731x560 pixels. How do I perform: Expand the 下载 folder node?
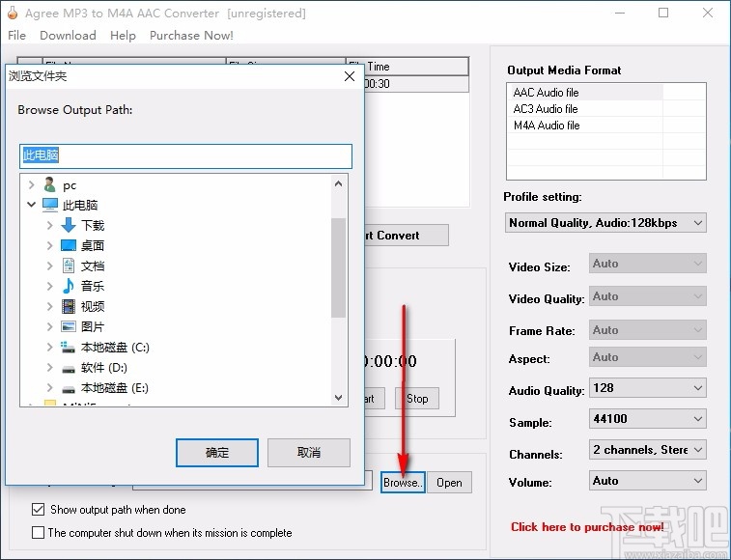click(50, 225)
